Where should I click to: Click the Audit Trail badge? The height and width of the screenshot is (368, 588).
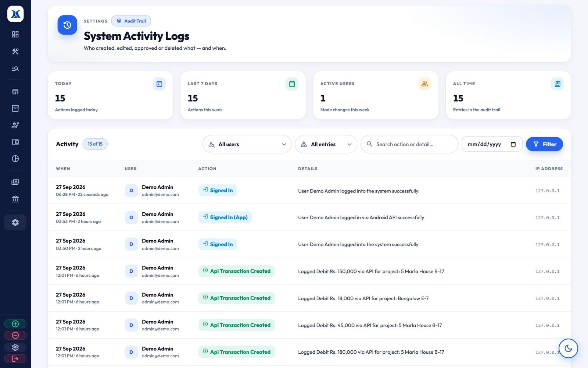coord(131,21)
